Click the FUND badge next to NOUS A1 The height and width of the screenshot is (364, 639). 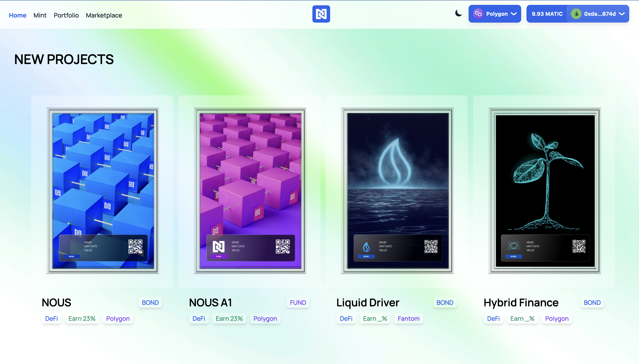click(x=298, y=303)
